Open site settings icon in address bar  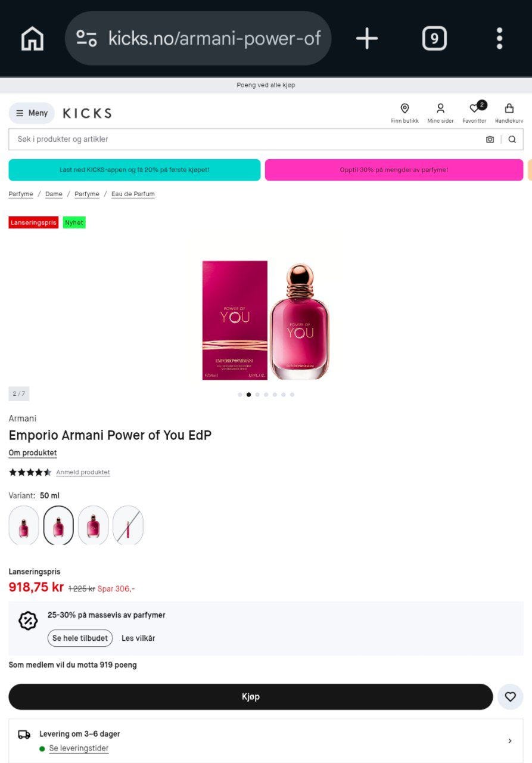86,39
